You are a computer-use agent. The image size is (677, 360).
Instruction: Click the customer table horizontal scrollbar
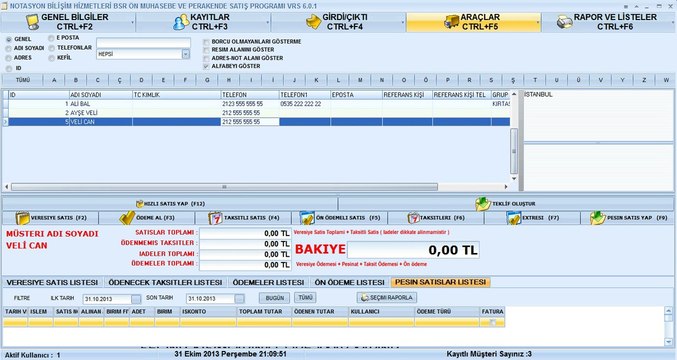[225, 187]
